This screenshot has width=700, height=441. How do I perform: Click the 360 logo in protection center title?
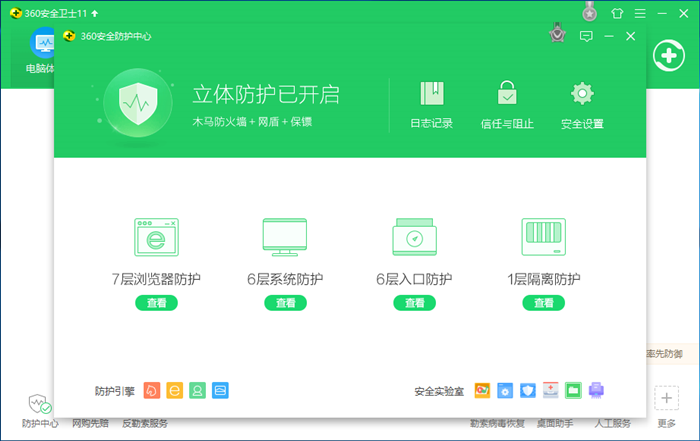69,36
